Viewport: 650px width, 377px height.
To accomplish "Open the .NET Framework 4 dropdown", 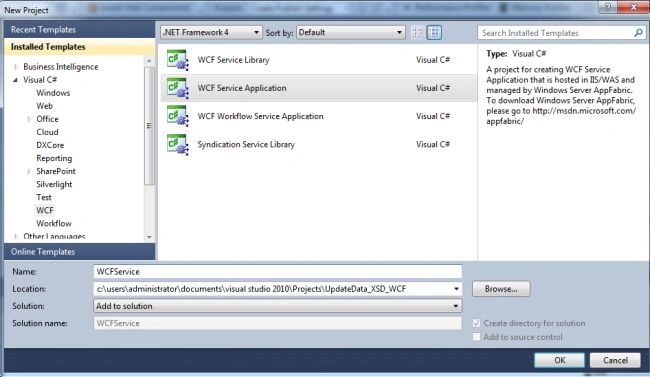I will point(211,32).
